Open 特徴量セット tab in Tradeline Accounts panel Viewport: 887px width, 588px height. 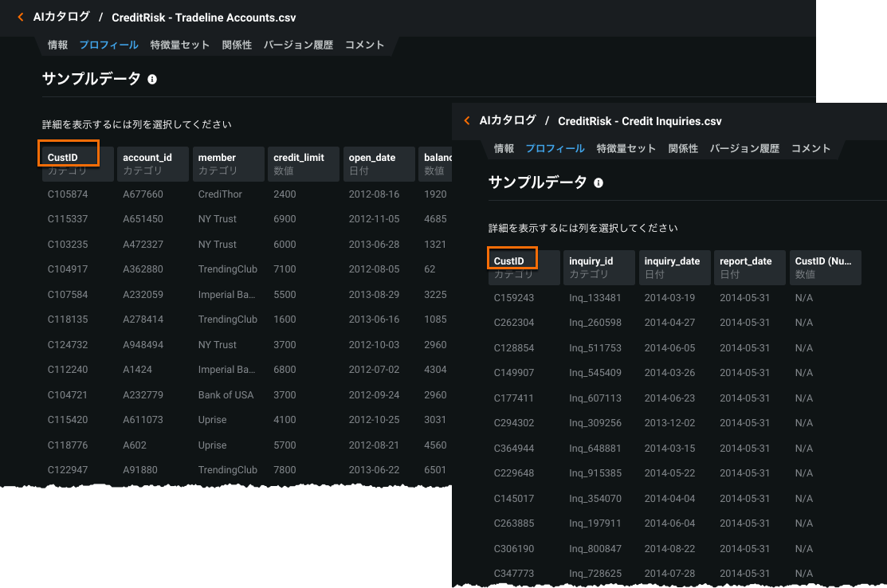(x=179, y=45)
